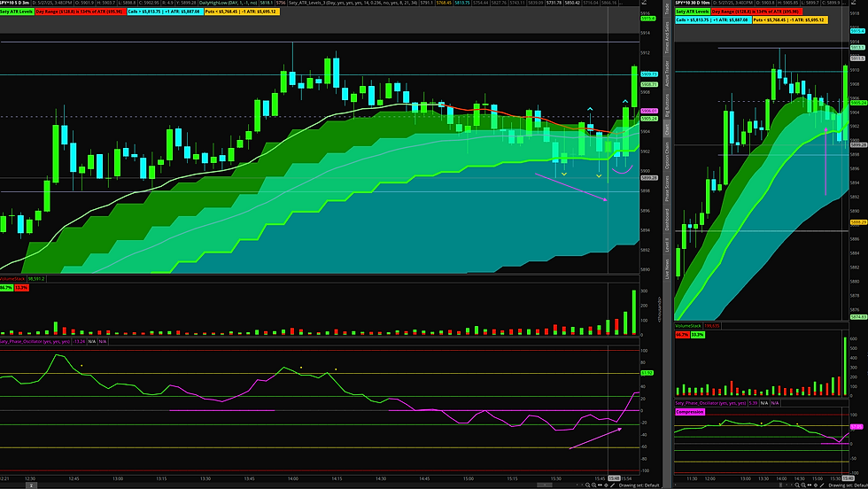The width and height of the screenshot is (868, 489).
Task: Open the Option Chain sidebar tab
Action: [667, 155]
